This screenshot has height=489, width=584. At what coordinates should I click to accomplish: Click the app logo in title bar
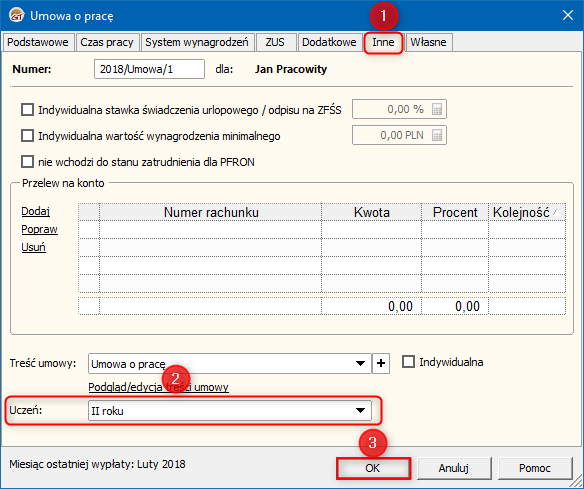coord(16,16)
